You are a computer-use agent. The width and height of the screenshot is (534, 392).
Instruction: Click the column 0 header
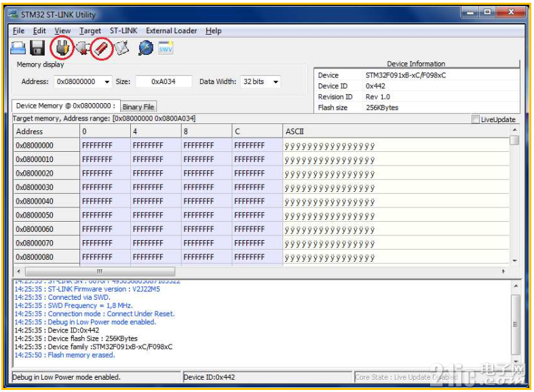pyautogui.click(x=105, y=132)
